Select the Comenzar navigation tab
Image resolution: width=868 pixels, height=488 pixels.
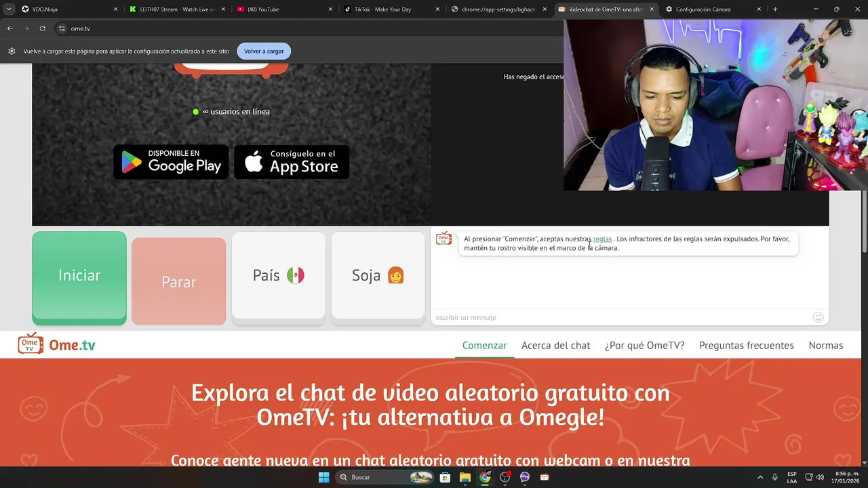[484, 345]
